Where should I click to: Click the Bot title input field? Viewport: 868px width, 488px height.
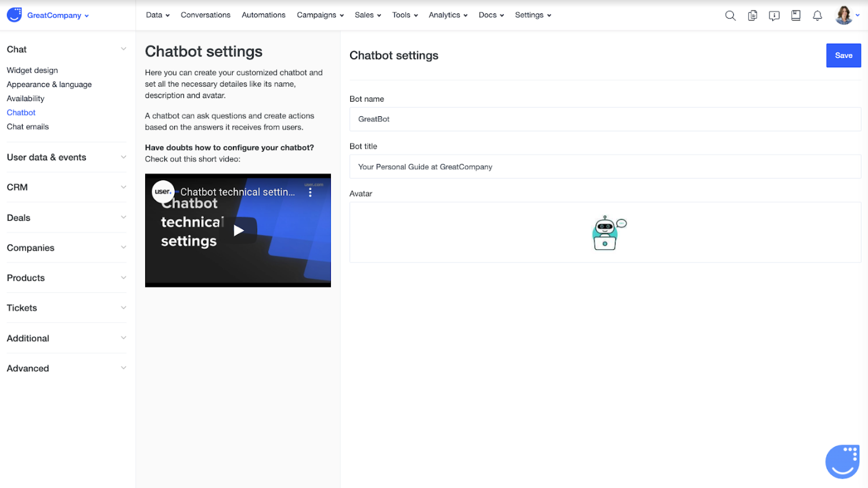(605, 167)
